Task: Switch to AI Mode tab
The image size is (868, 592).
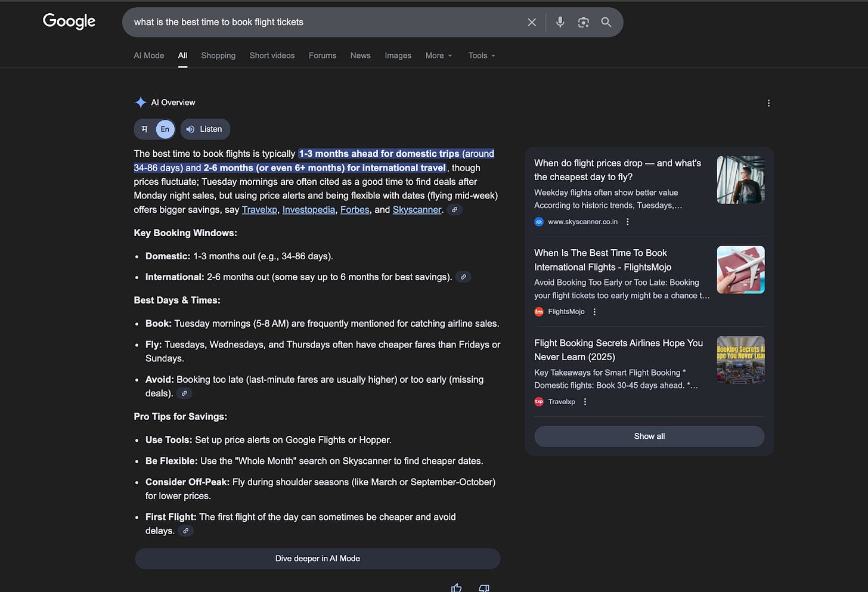Action: tap(149, 55)
